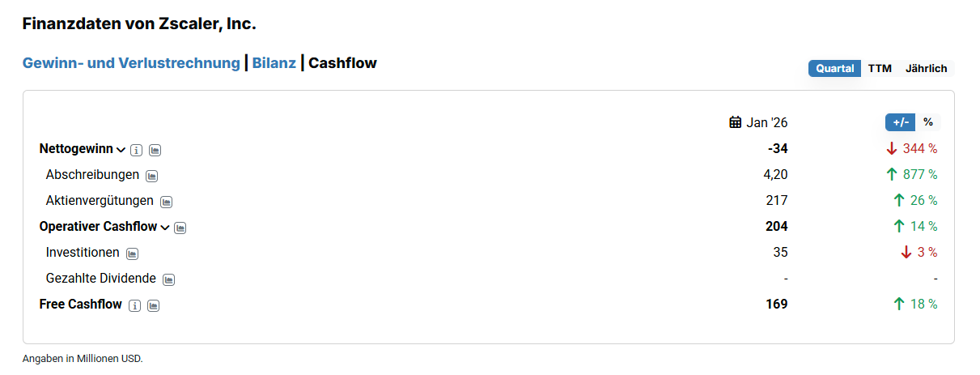Collapse the Nettogewinn row chevron
Image resolution: width=980 pixels, height=375 pixels.
121,150
